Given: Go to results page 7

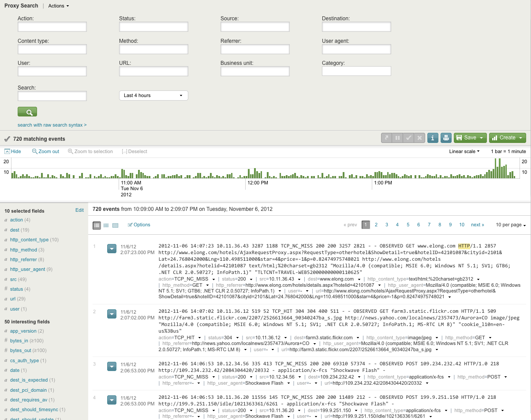Looking at the screenshot, I should (x=429, y=225).
